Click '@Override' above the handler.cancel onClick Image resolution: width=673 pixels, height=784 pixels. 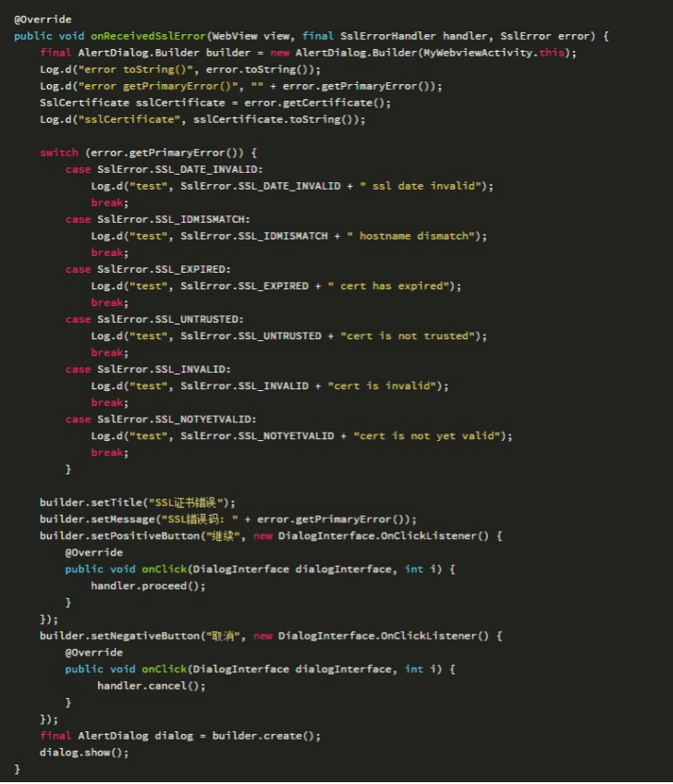pyautogui.click(x=94, y=653)
